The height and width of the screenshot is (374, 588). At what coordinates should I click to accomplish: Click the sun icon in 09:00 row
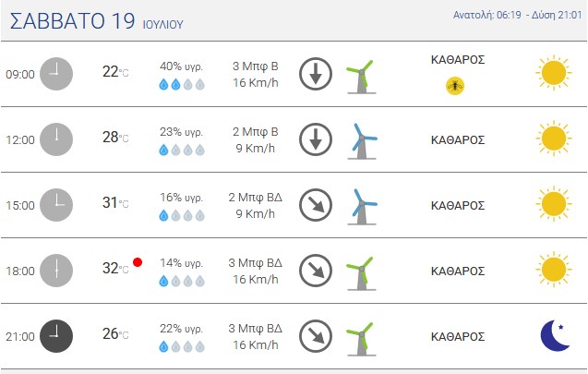click(554, 73)
